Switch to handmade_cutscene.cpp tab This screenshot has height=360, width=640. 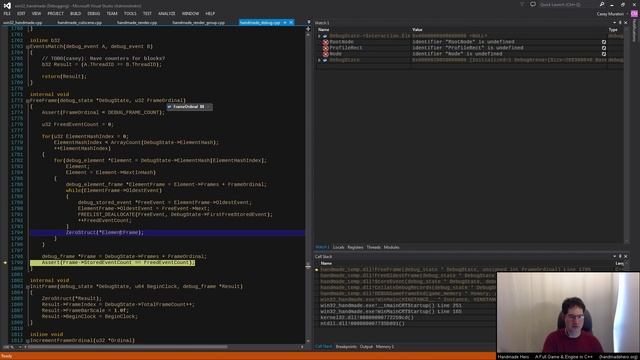click(80, 22)
